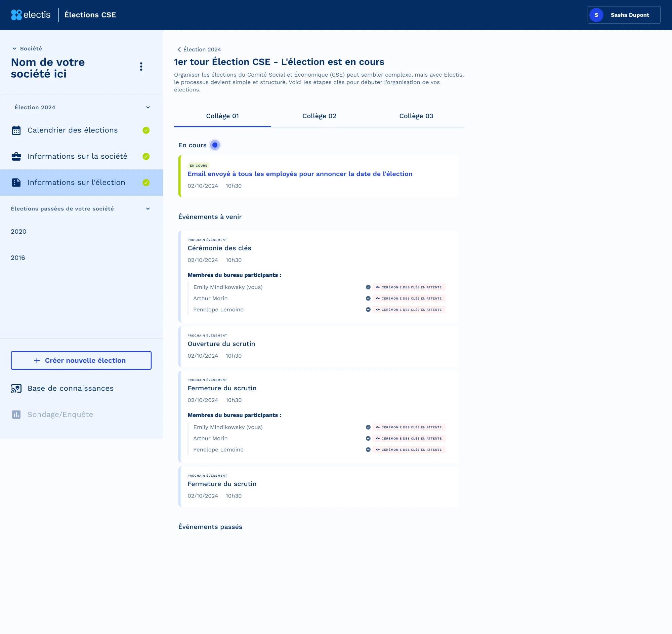Image resolution: width=672 pixels, height=634 pixels.
Task: Click the briefcase icon for Informations sur la société
Action: [16, 156]
